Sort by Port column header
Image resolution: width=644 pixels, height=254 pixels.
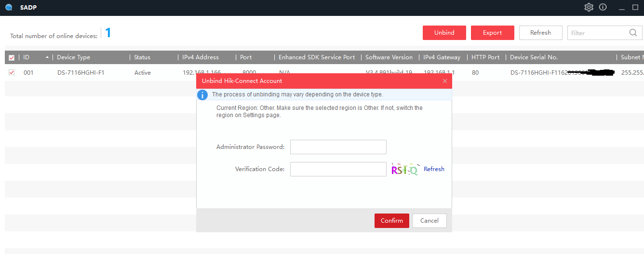click(x=246, y=57)
